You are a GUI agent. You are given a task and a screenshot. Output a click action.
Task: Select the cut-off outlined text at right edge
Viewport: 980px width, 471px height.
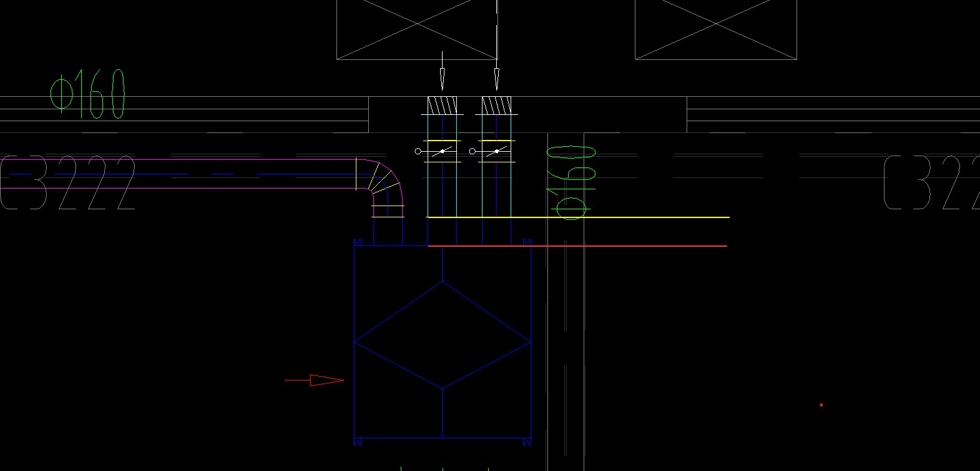(x=931, y=182)
